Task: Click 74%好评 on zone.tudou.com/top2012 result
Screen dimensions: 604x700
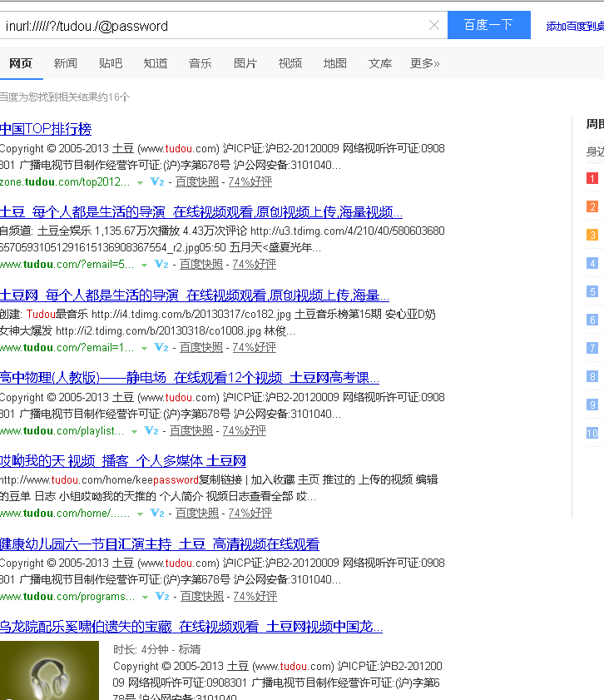Action: [250, 181]
